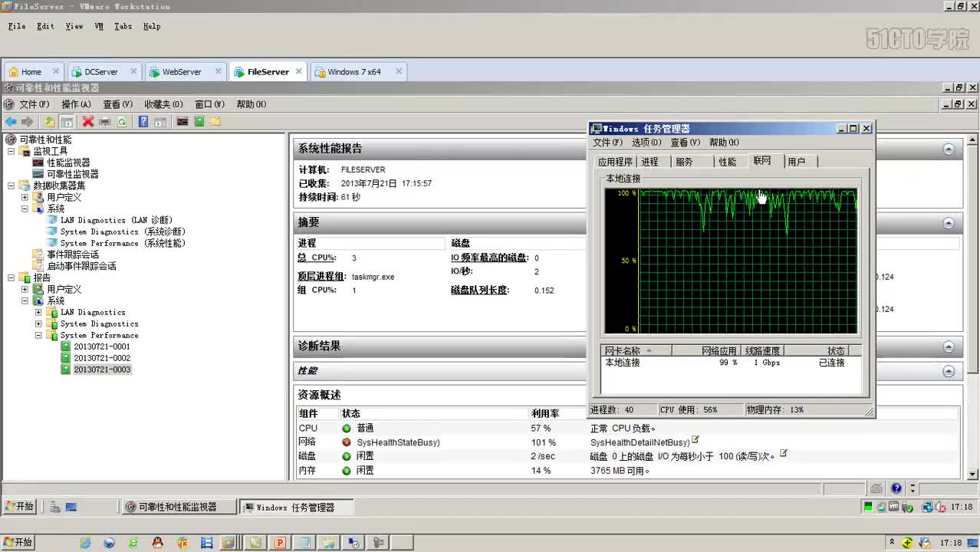The height and width of the screenshot is (552, 980).
Task: Collapse System Performance under reports
Action: (38, 335)
